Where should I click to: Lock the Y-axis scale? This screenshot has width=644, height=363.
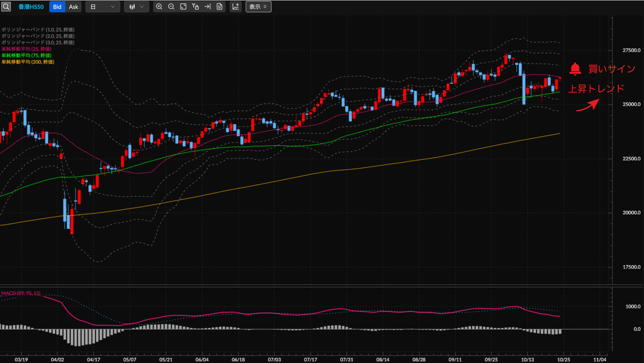click(x=195, y=7)
